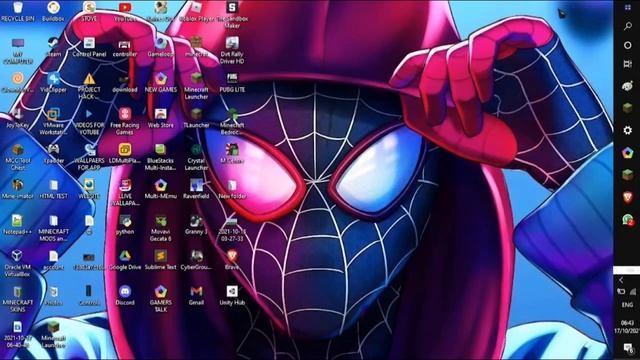This screenshot has height=360, width=640.
Task: Launch Multi-MEmu from the desktop
Action: (x=161, y=189)
